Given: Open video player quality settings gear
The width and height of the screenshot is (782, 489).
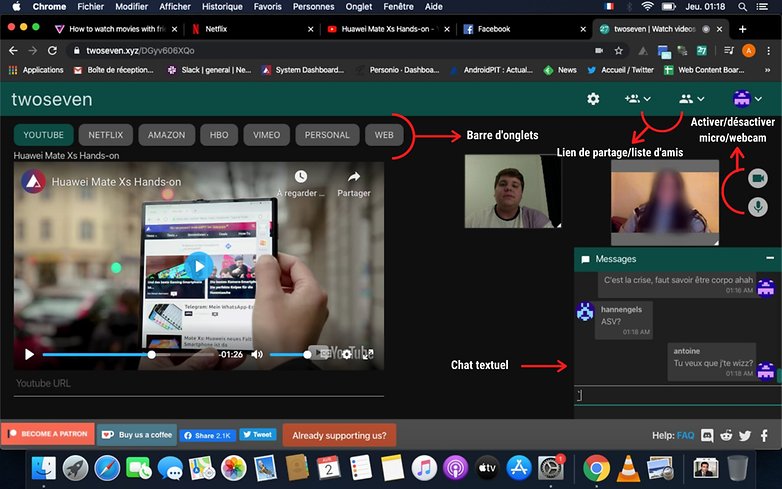Looking at the screenshot, I should coord(347,354).
